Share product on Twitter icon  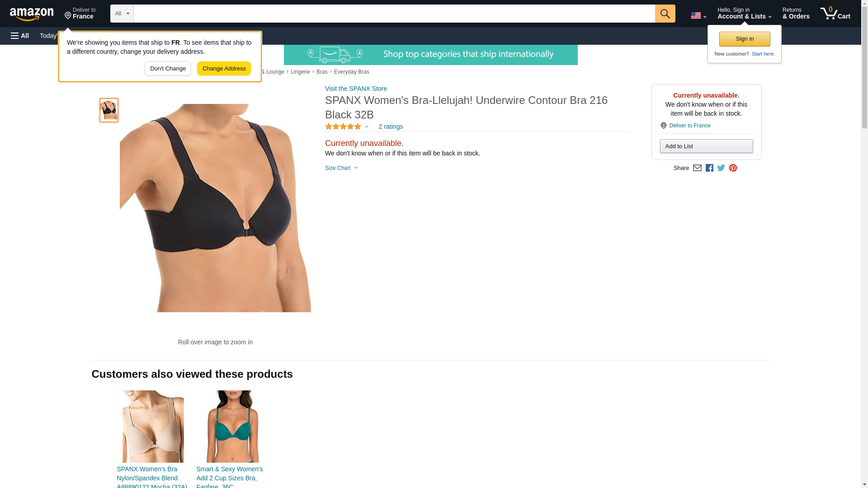[x=721, y=168]
